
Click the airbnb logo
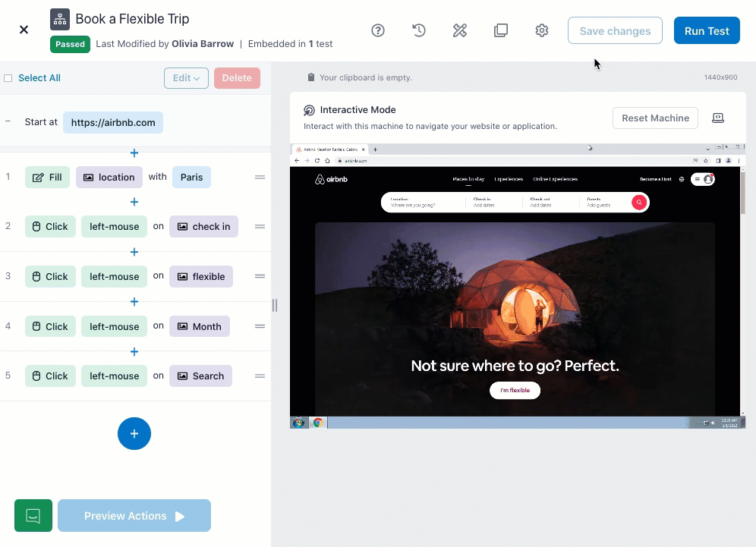(331, 179)
